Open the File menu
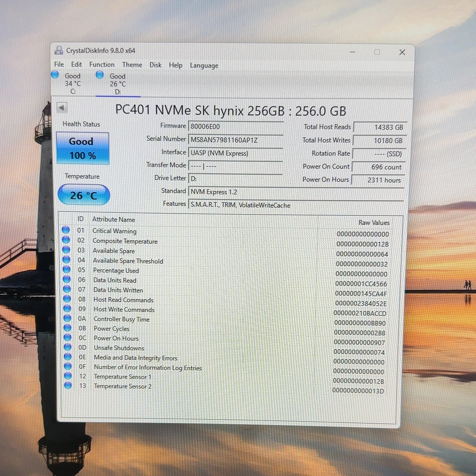 tap(59, 64)
